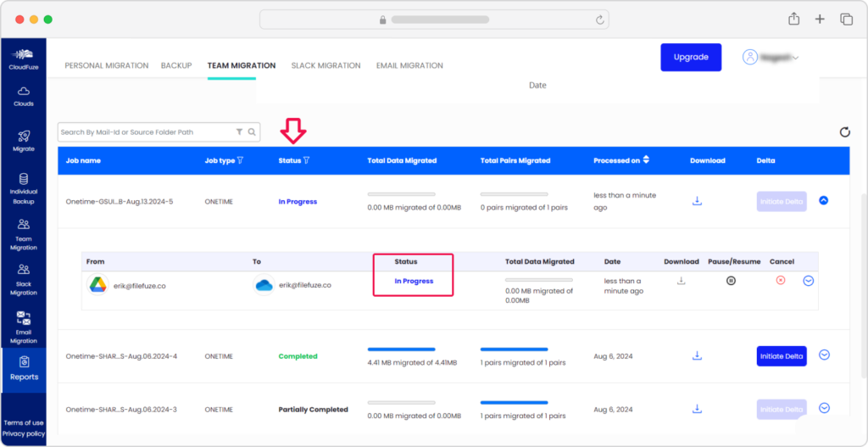The height and width of the screenshot is (447, 868).
Task: Click filter icon inside search box
Action: [x=239, y=132]
